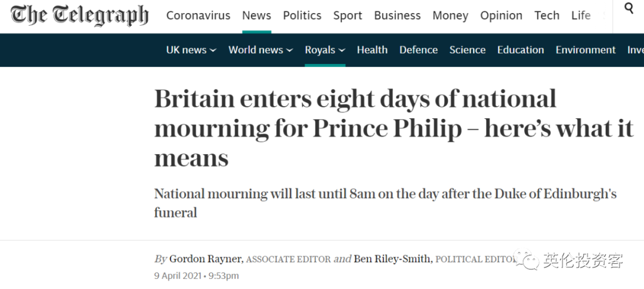Go to the Politics section
The height and width of the screenshot is (289, 644).
point(302,16)
